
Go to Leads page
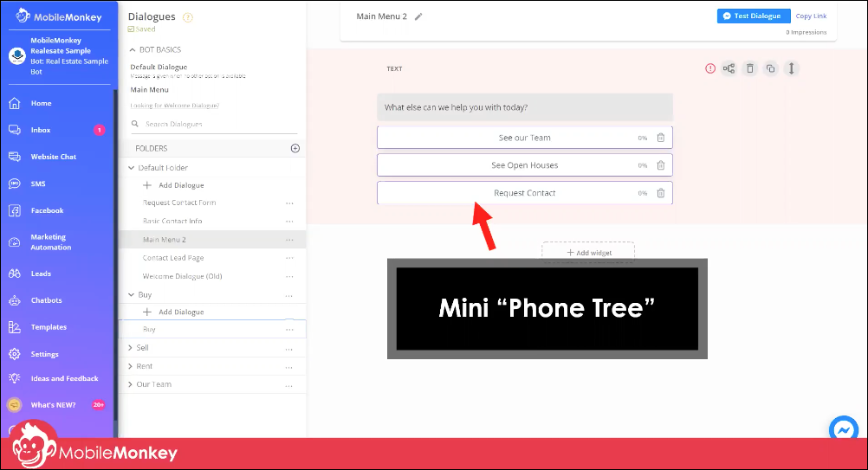coord(41,274)
